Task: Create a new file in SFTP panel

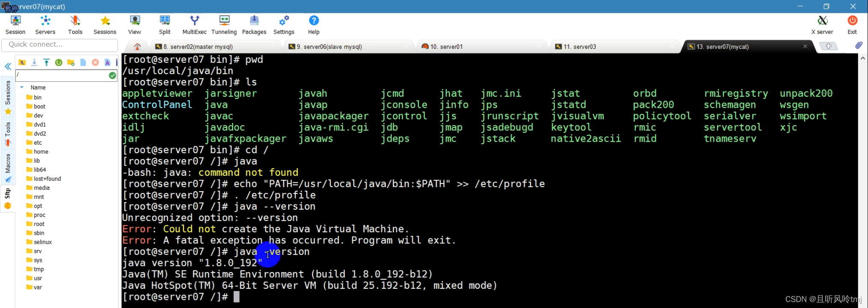Action: 83,62
